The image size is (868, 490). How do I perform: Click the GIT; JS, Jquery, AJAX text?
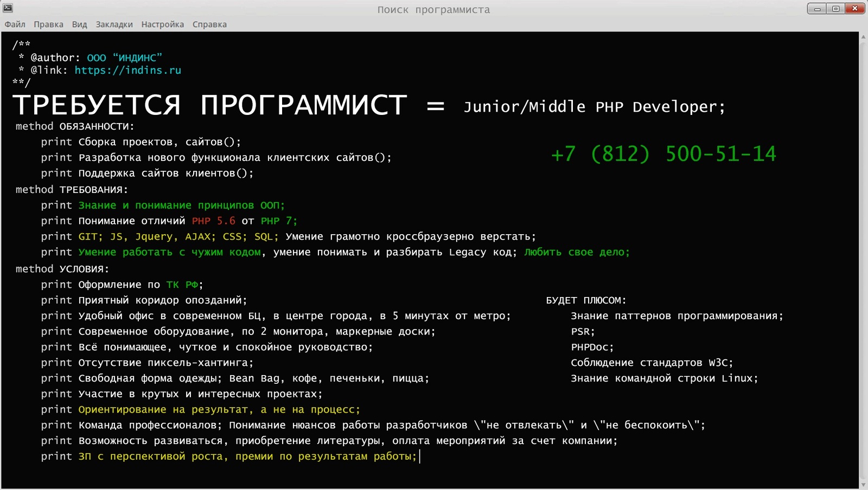coord(147,237)
